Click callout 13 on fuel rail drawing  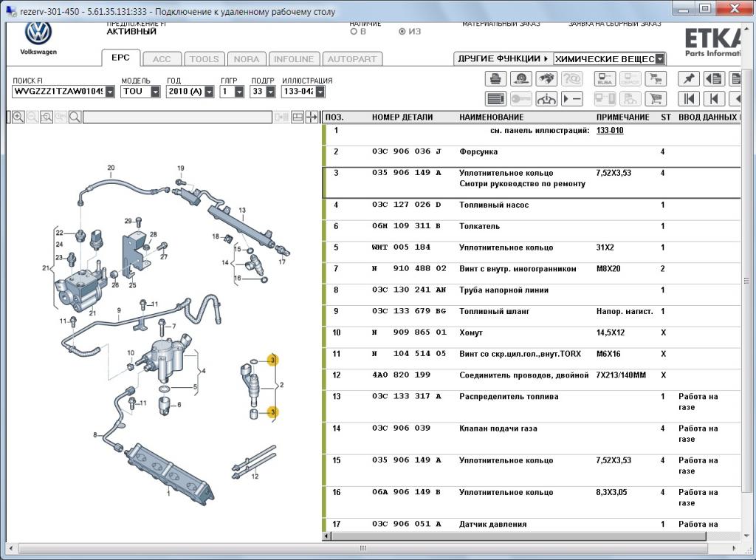(x=242, y=211)
